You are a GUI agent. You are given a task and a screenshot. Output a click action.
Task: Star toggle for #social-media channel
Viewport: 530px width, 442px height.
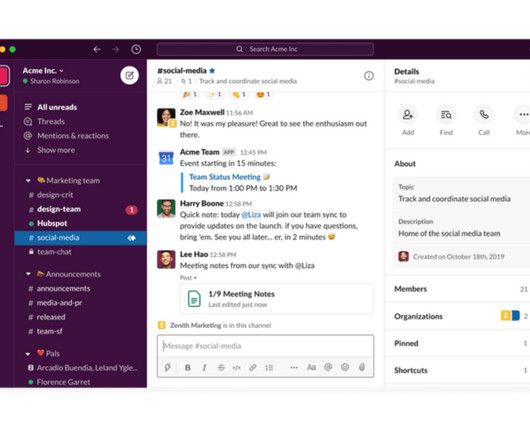[212, 71]
